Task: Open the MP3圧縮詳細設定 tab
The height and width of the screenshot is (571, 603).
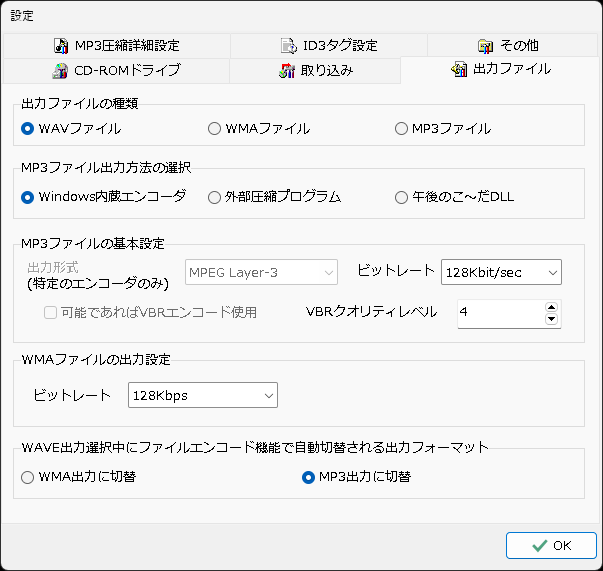Action: coord(117,46)
